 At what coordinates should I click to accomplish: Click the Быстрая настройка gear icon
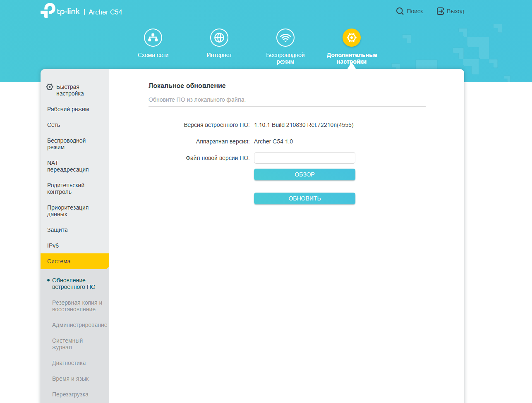[50, 87]
